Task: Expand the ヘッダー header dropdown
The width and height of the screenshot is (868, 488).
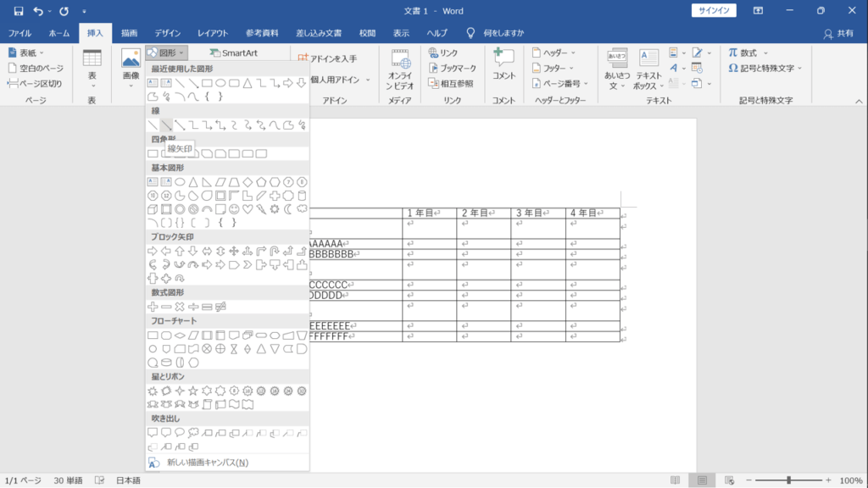Action: point(554,53)
